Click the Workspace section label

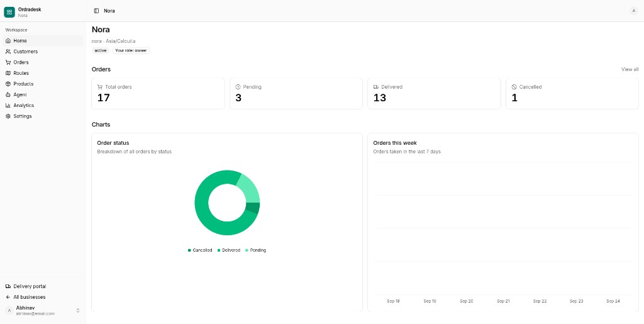click(x=16, y=30)
